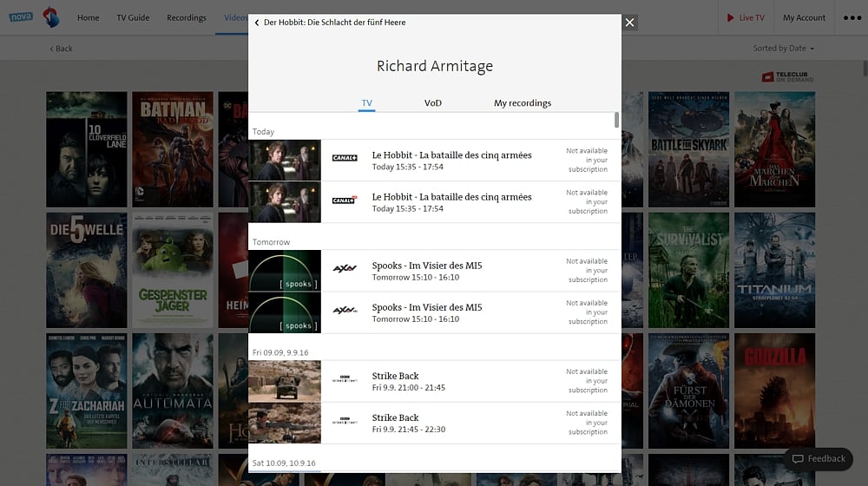Open Fürst der Dämonen poster
The width and height of the screenshot is (868, 486).
[688, 391]
